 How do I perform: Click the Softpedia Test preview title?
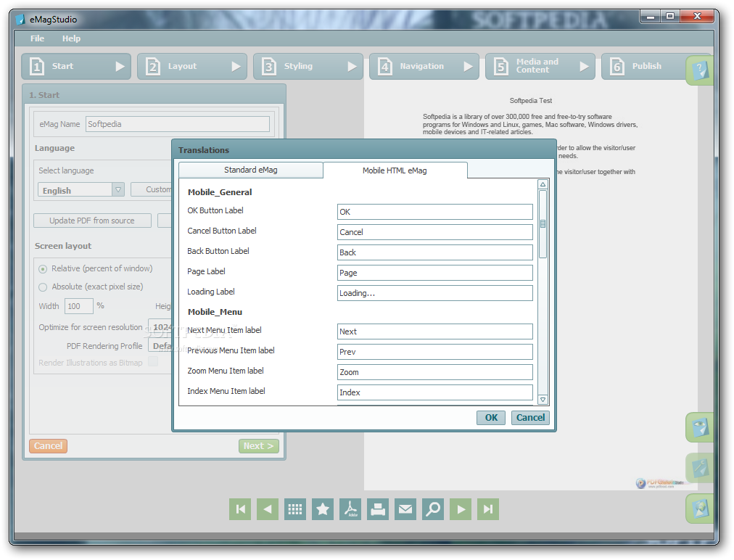click(x=530, y=101)
